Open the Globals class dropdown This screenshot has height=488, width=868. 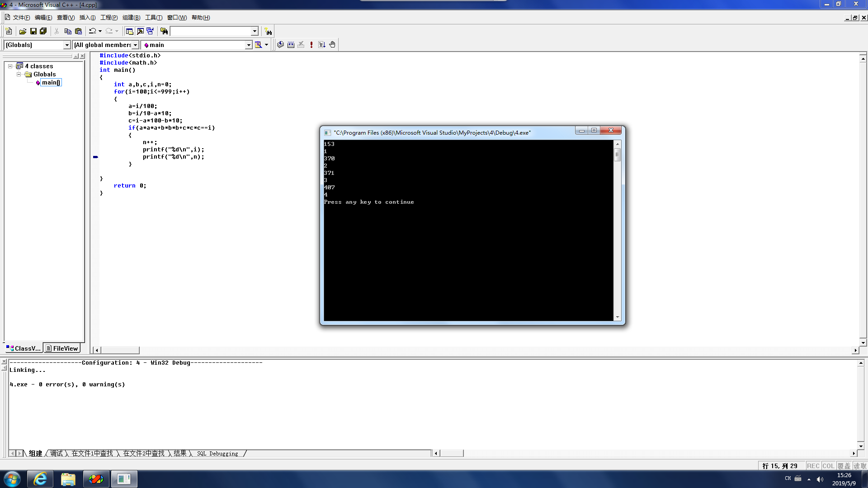coord(67,45)
